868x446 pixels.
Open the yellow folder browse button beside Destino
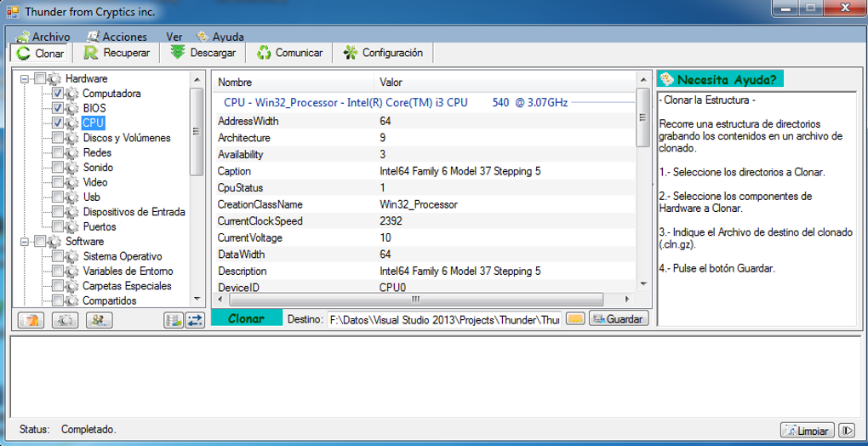click(576, 319)
